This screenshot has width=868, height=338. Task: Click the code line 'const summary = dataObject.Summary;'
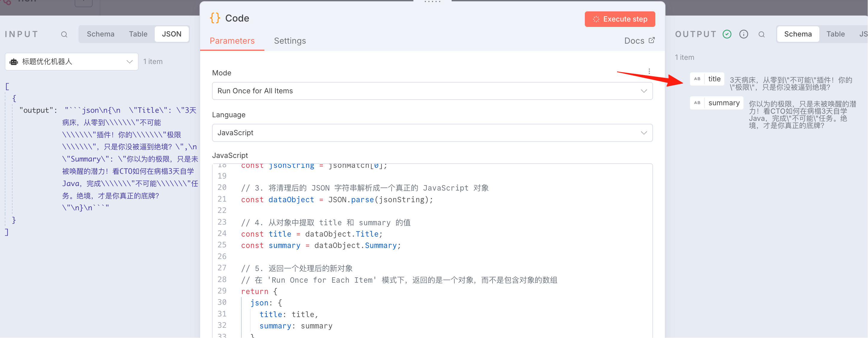click(321, 246)
